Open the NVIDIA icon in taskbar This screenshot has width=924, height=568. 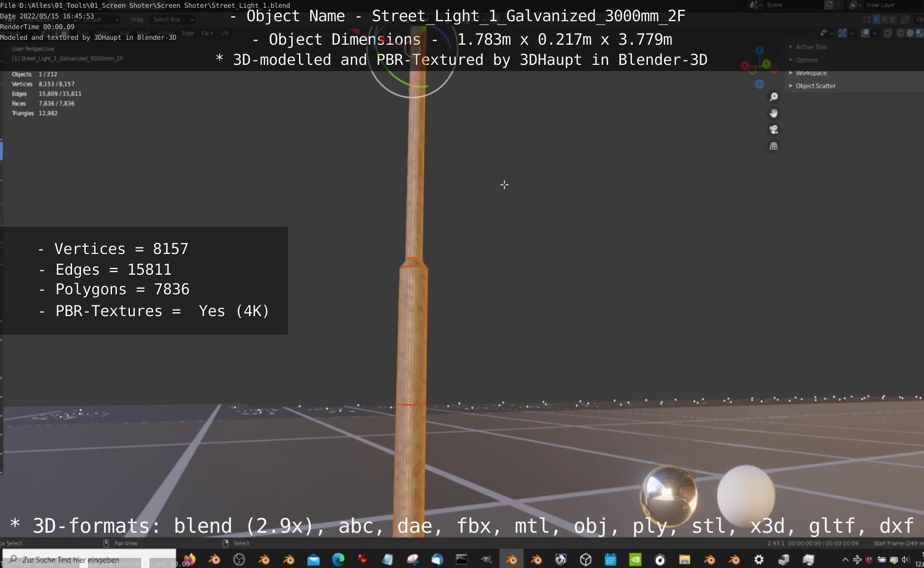tap(635, 559)
